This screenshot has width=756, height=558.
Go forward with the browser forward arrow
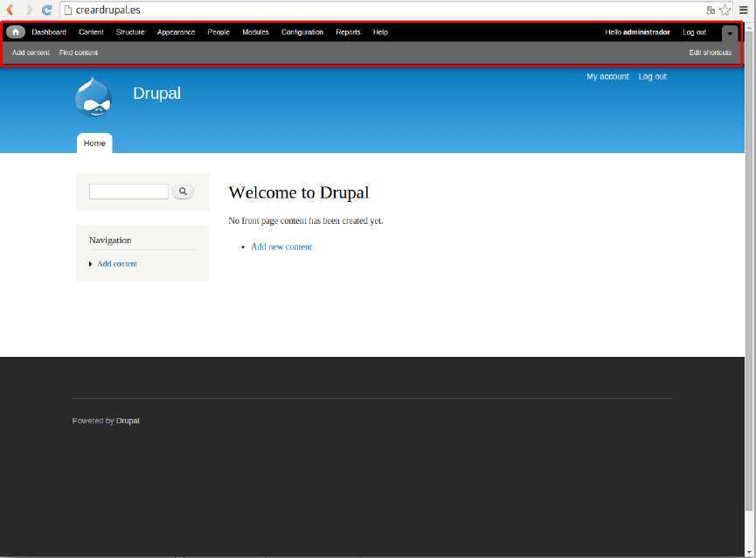(x=29, y=10)
